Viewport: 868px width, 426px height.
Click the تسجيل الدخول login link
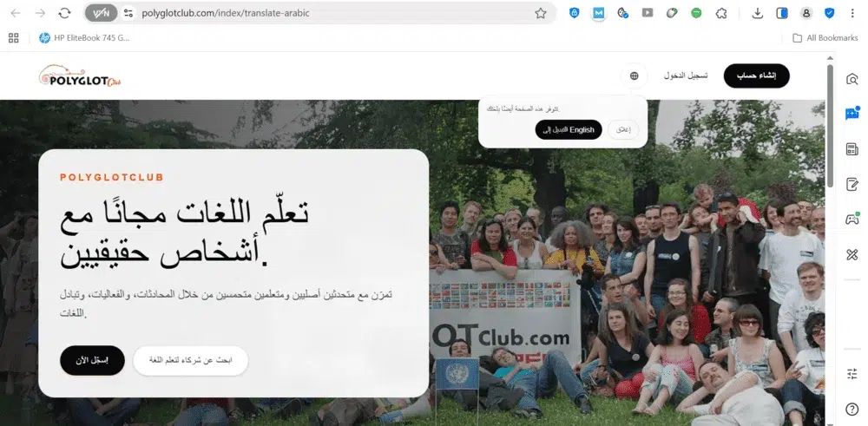click(x=686, y=75)
